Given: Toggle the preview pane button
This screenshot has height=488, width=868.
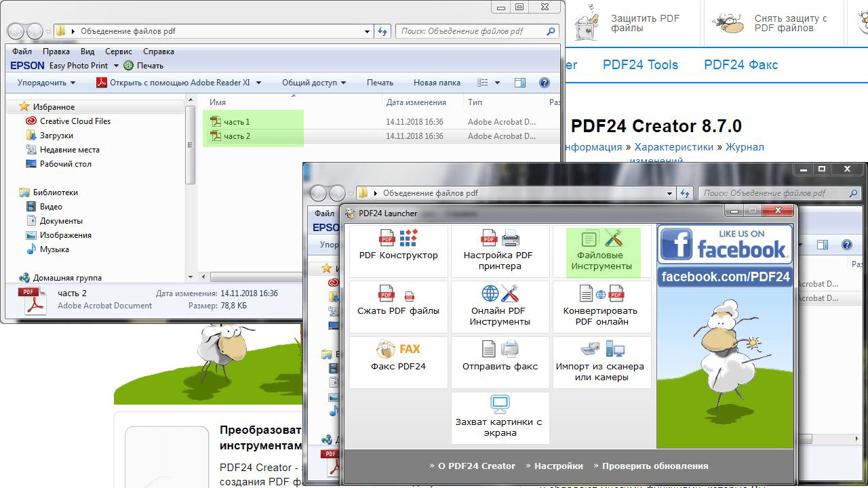Looking at the screenshot, I should click(520, 83).
